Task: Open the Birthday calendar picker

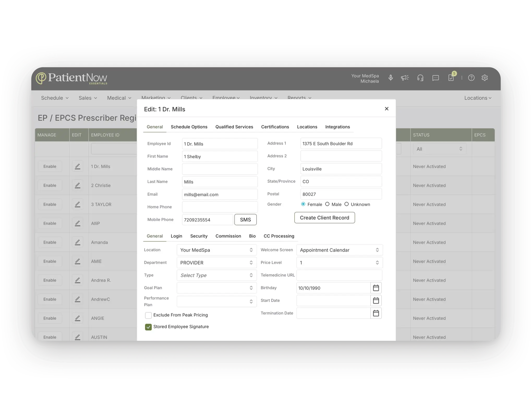Action: click(x=376, y=288)
